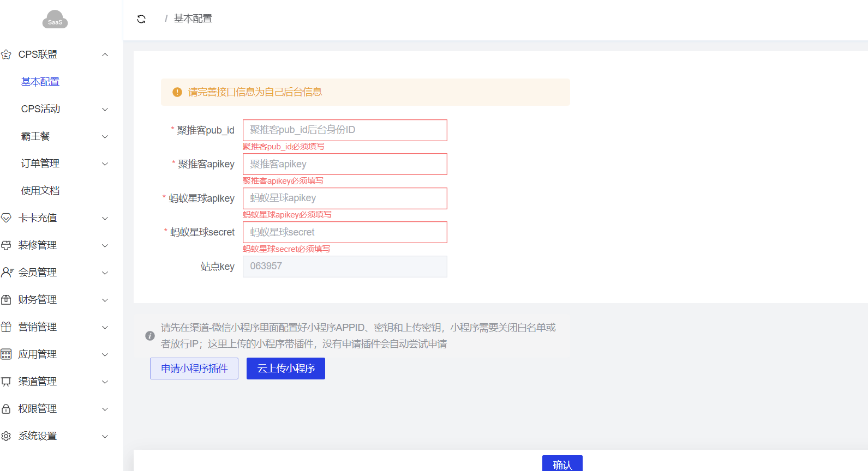Click the 营销管理 gift icon
Viewport: 868px width, 471px height.
pyautogui.click(x=6, y=327)
